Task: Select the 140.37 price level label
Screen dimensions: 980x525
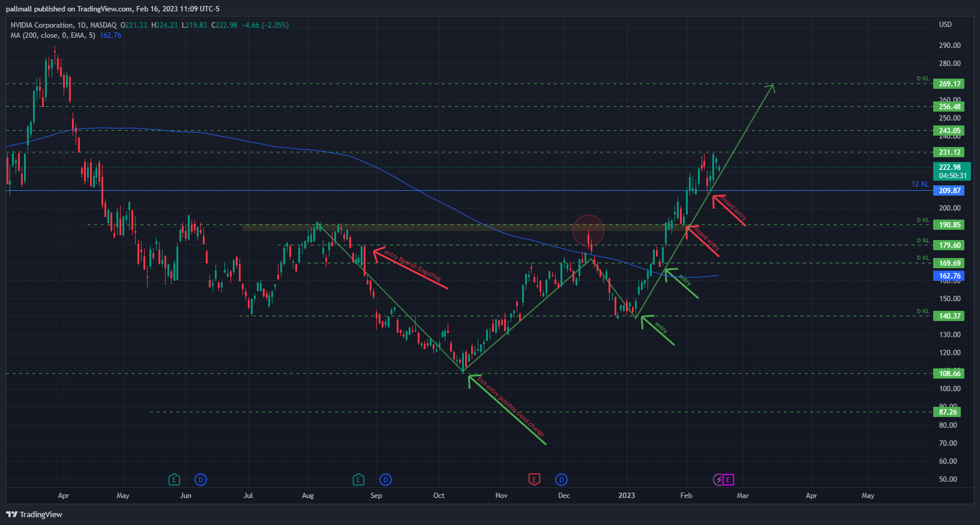Action: [x=950, y=316]
